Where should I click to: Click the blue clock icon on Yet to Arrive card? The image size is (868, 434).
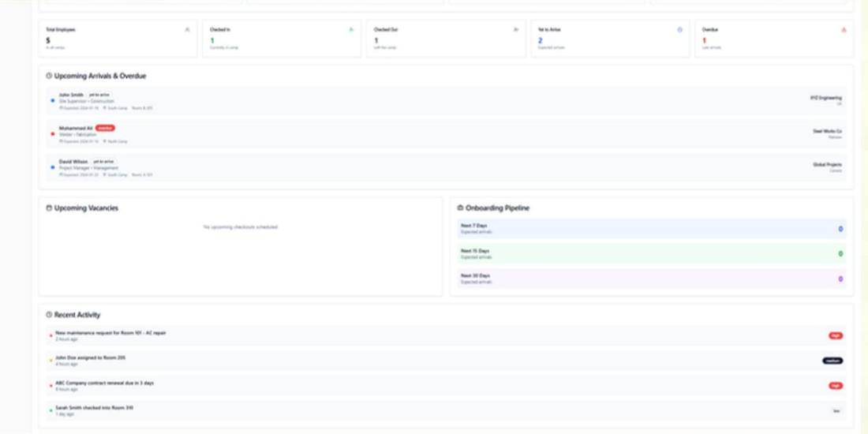[679, 30]
